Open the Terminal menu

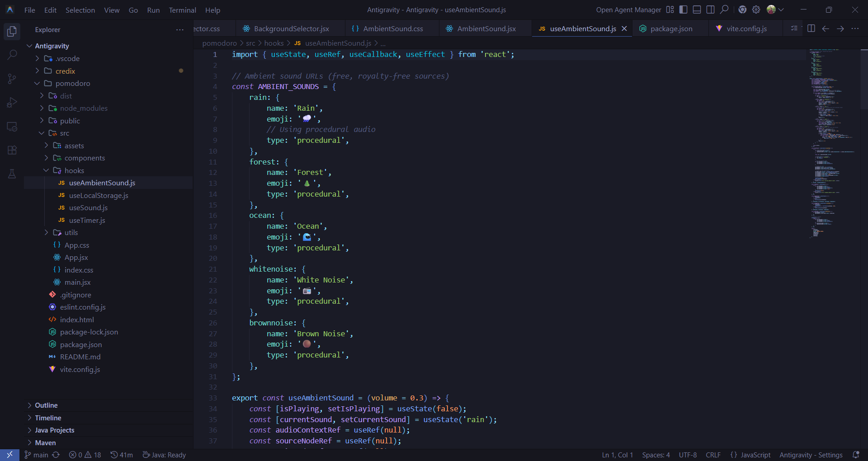pyautogui.click(x=182, y=10)
